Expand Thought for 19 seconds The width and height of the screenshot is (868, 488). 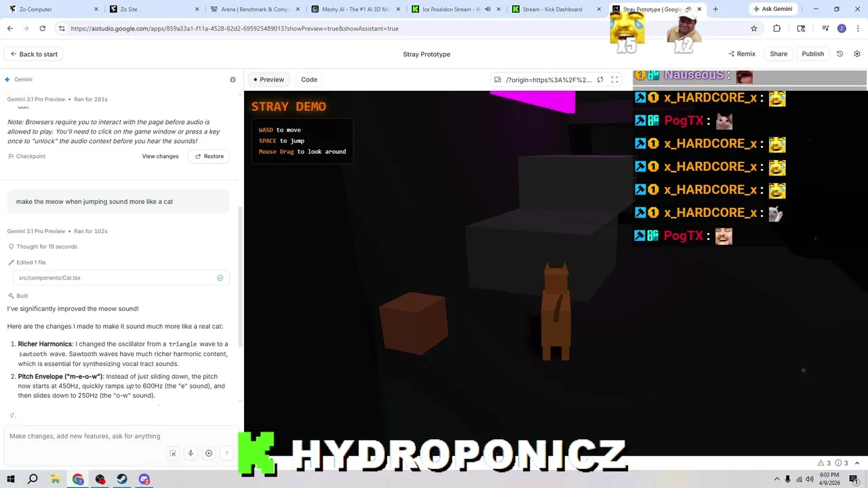coord(47,247)
